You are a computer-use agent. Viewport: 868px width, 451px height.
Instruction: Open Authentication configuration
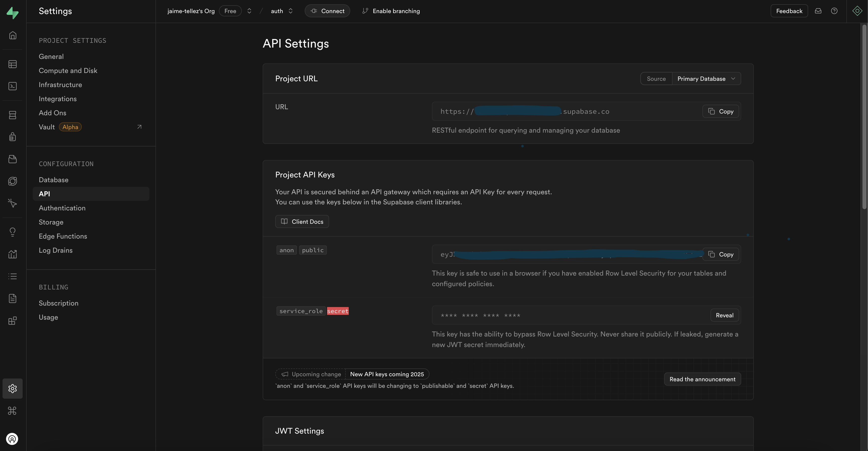pos(62,208)
